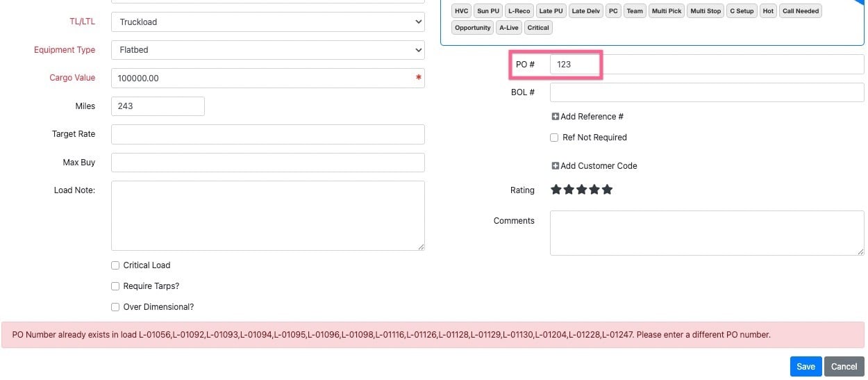Set rating to one star

[x=556, y=190]
